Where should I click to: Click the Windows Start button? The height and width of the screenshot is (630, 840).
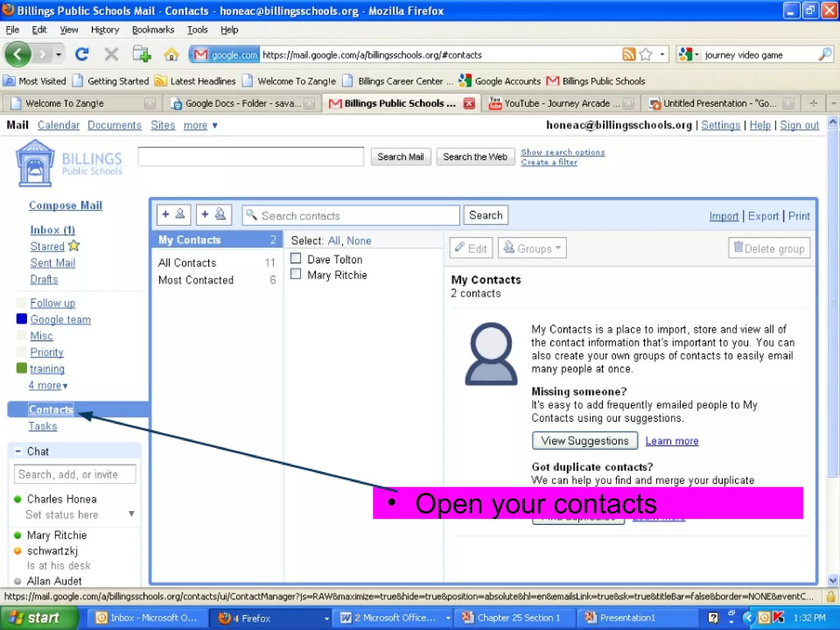coord(39,618)
